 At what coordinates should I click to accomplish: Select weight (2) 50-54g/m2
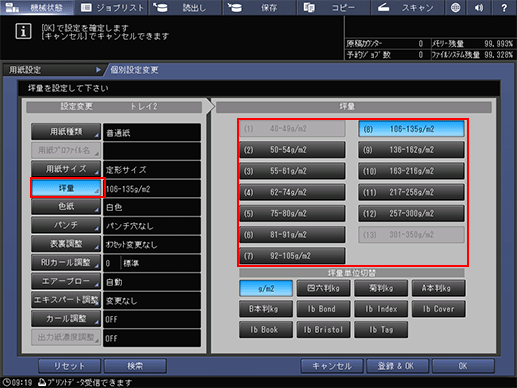pos(292,150)
